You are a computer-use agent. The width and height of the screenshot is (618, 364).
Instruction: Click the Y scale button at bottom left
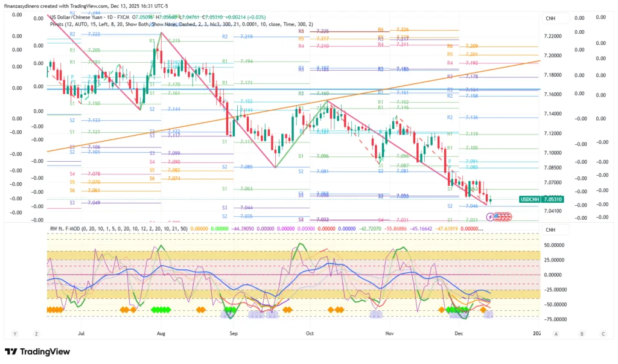tap(15, 333)
